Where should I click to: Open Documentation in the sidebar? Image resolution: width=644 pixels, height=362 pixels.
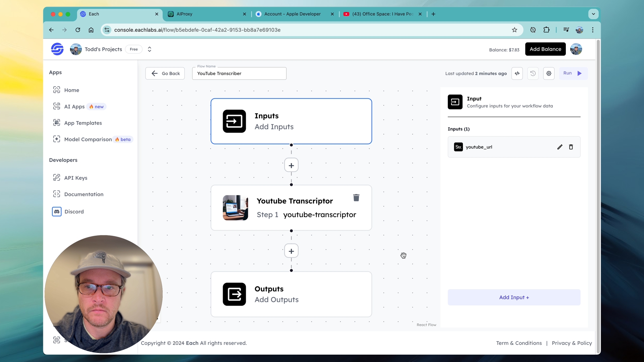point(84,194)
